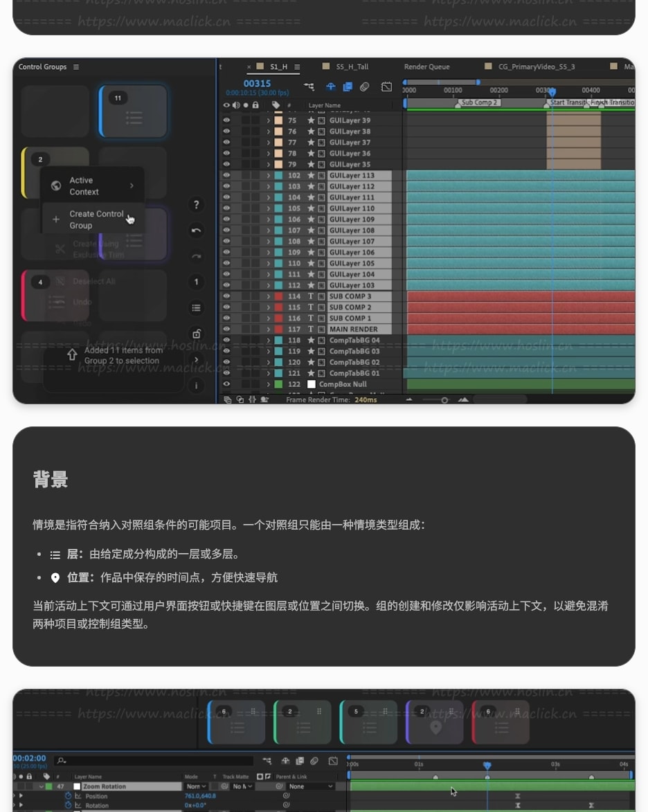Expand the GUILayer 38 layer row
The height and width of the screenshot is (812, 648).
268,132
